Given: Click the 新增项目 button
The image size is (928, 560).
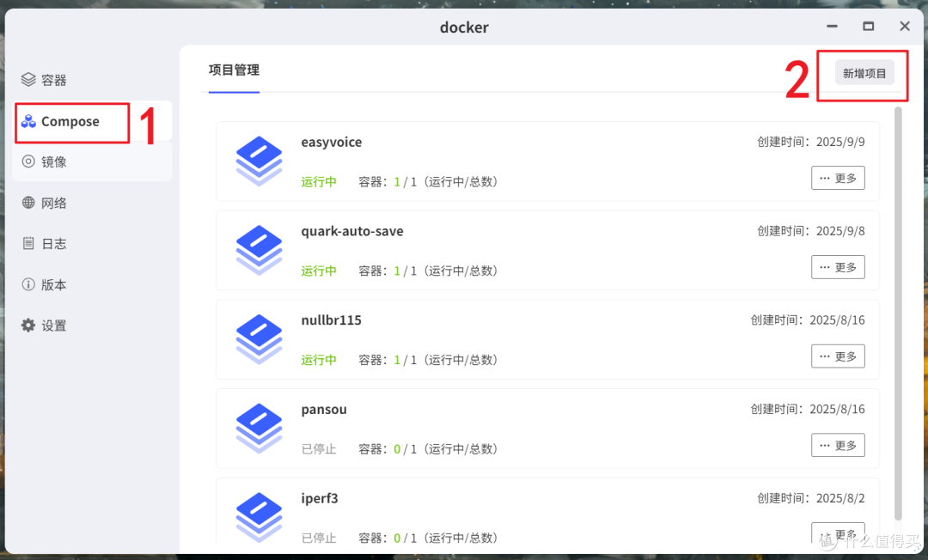Looking at the screenshot, I should (x=864, y=73).
